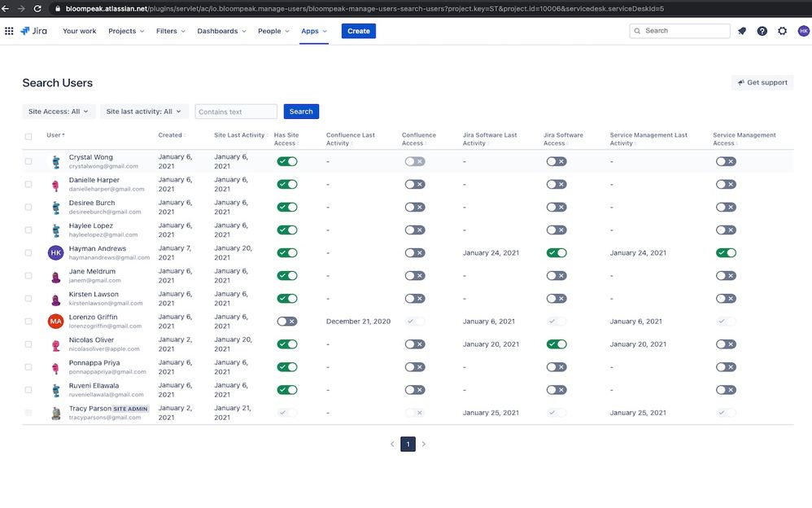This screenshot has height=508, width=812.
Task: Click Crystal Wong's user avatar
Action: point(55,161)
